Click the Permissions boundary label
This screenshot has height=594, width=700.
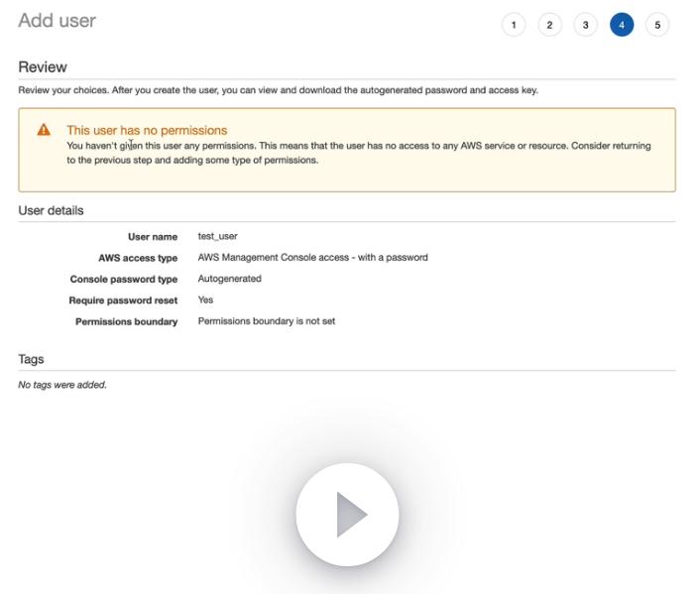pos(126,321)
